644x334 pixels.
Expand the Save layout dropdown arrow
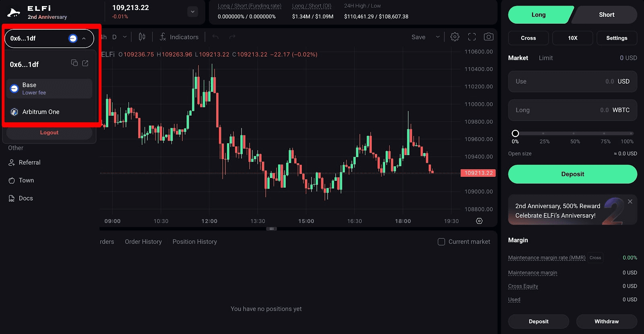(x=438, y=37)
